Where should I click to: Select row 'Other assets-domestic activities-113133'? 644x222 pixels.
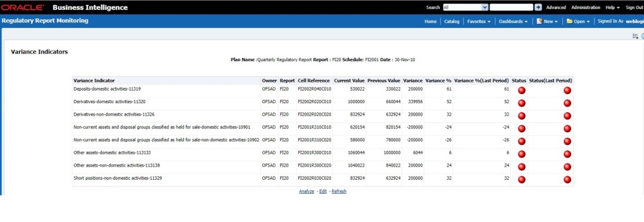pos(322,154)
